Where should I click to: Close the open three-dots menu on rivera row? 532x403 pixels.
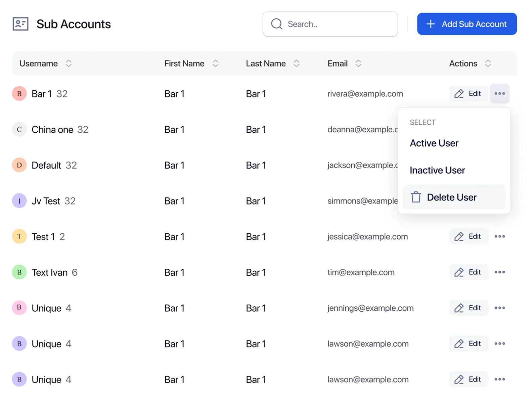499,93
